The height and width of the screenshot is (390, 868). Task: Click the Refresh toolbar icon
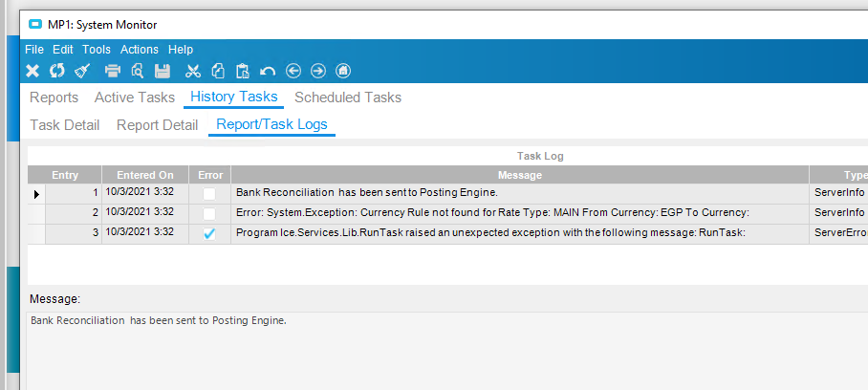[57, 71]
